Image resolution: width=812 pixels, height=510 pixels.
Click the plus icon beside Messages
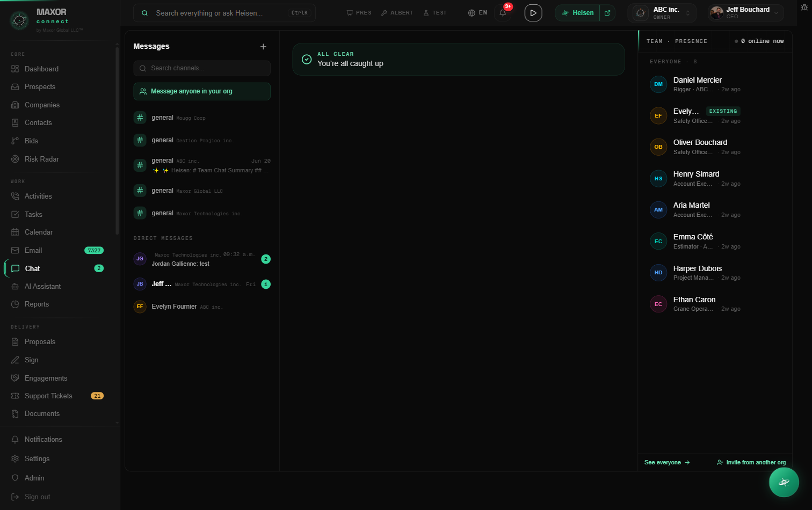click(263, 47)
